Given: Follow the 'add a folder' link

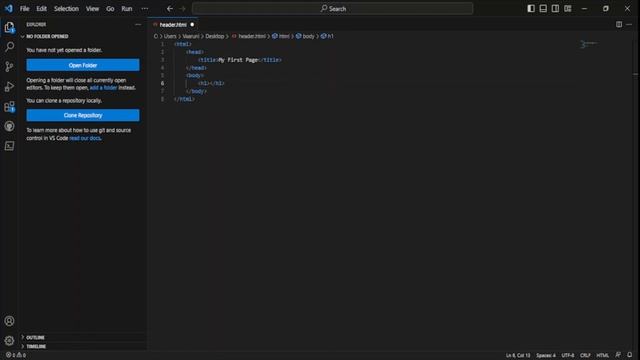Looking at the screenshot, I should [x=103, y=88].
